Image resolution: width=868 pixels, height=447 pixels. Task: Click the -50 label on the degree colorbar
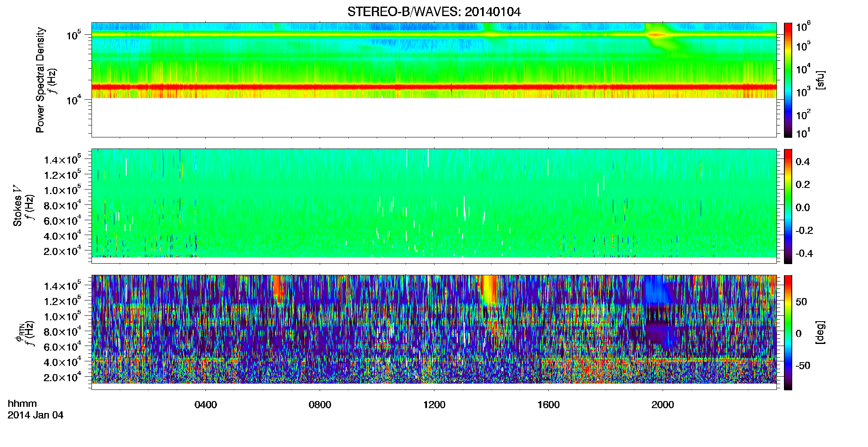(803, 366)
